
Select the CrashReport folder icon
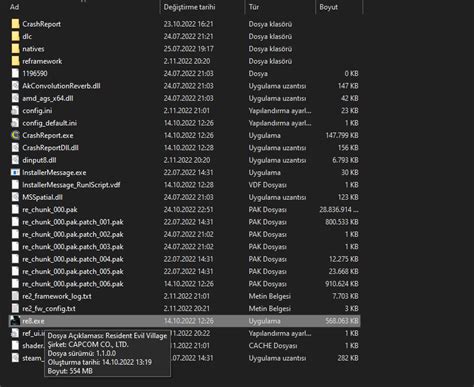point(15,24)
